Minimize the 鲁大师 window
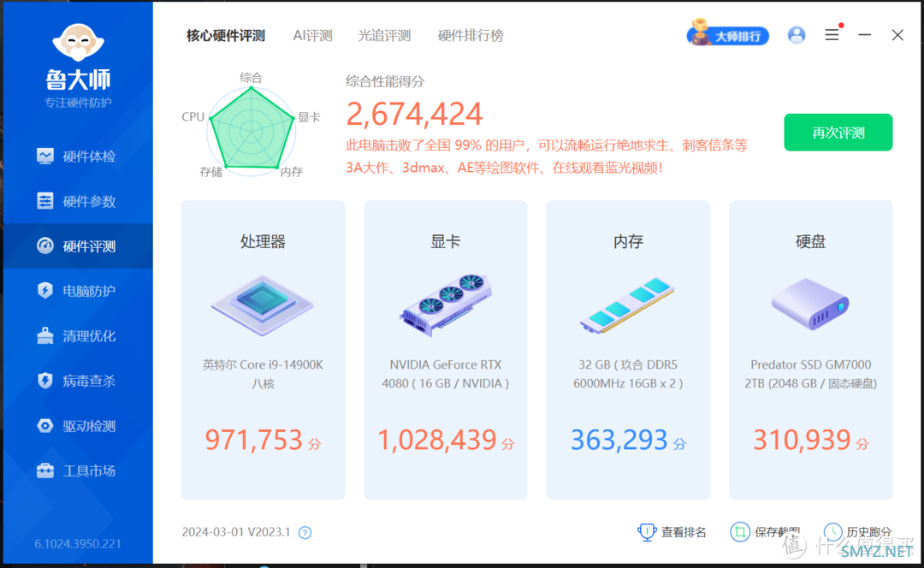The width and height of the screenshot is (924, 568). click(x=864, y=35)
